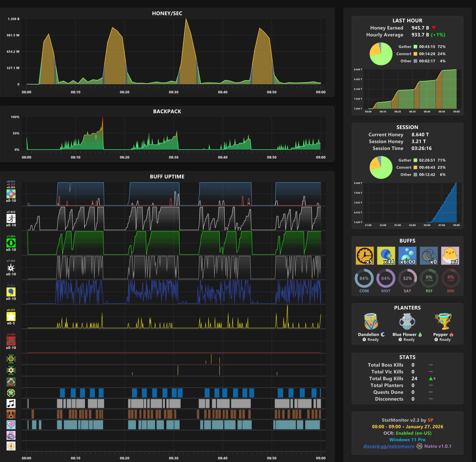
Task: Collapse the BUFF UPTIME panel header
Action: 167,177
